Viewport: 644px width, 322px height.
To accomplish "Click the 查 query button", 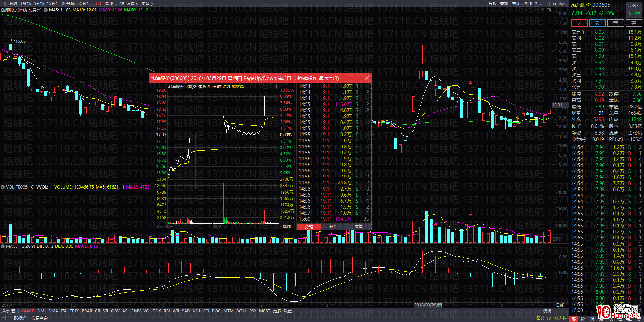I will tap(615, 23).
